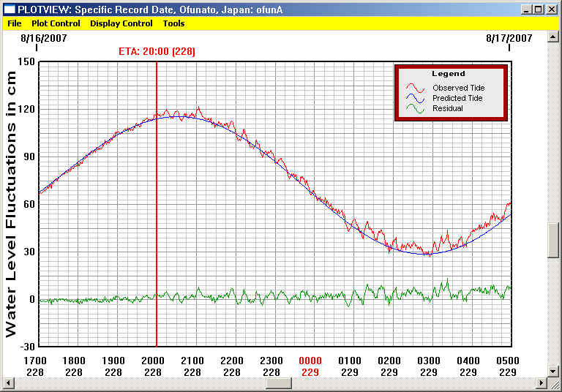Click the PLOTVIEW window title bar icon
This screenshot has width=562, height=392.
click(x=10, y=10)
